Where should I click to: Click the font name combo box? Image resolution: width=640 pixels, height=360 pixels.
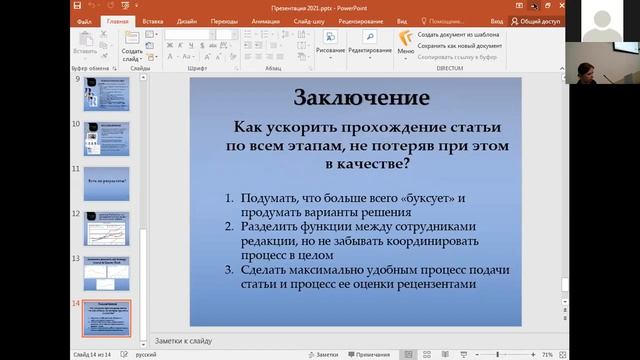190,35
